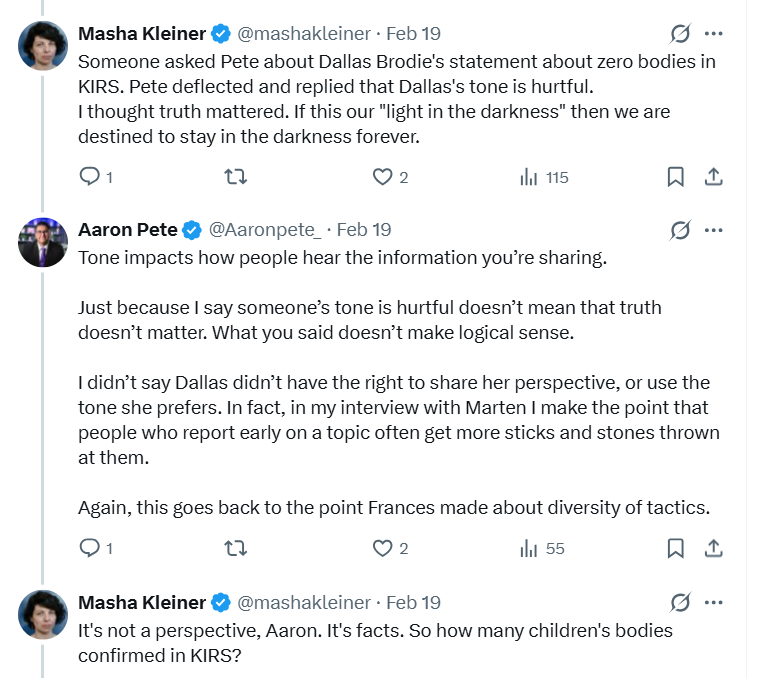Open more options on last Masha tweet

click(x=713, y=602)
